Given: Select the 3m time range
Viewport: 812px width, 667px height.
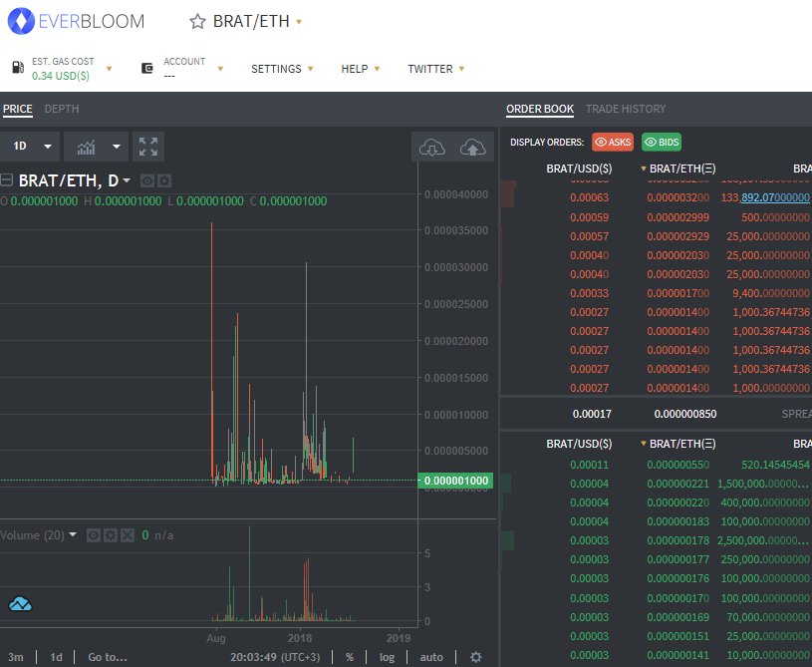Looking at the screenshot, I should point(16,657).
